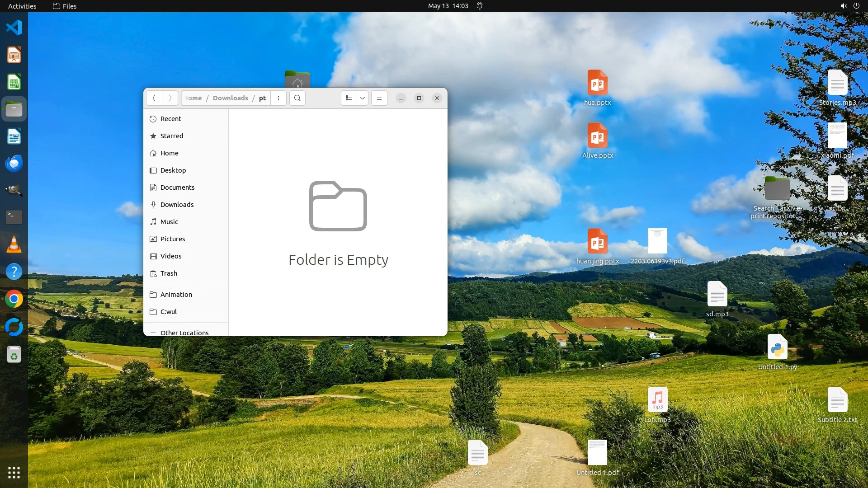Screen dimensions: 868x488
Task: Click Activities in the top bar
Action: coord(22,6)
